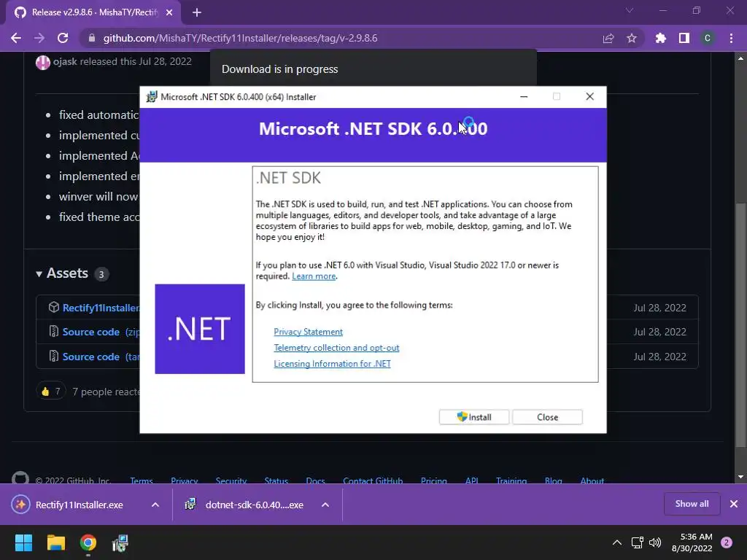Go forward in Chrome

point(39,38)
